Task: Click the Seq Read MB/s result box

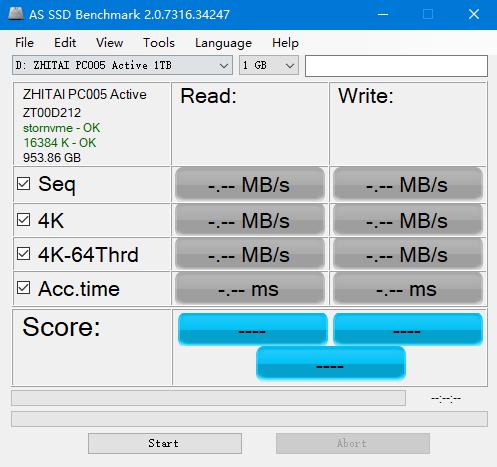Action: [250, 184]
